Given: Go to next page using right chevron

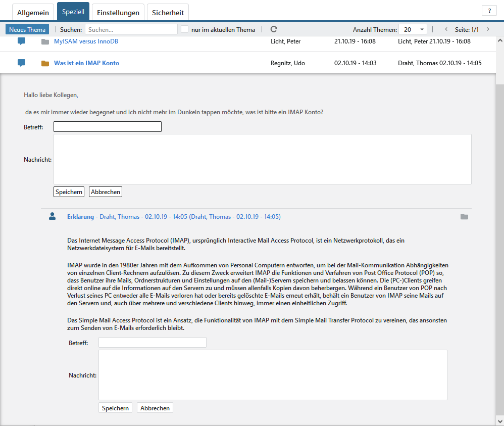Looking at the screenshot, I should (488, 29).
